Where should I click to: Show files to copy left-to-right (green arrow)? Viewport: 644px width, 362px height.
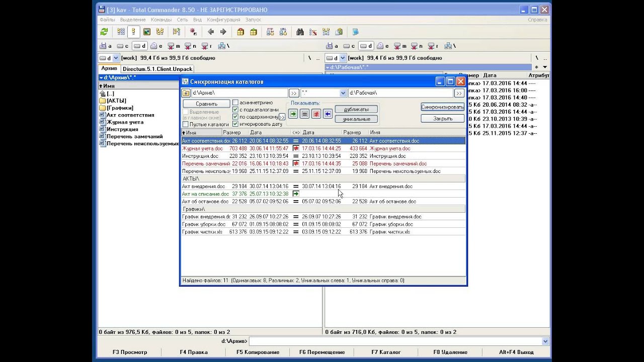pyautogui.click(x=293, y=114)
